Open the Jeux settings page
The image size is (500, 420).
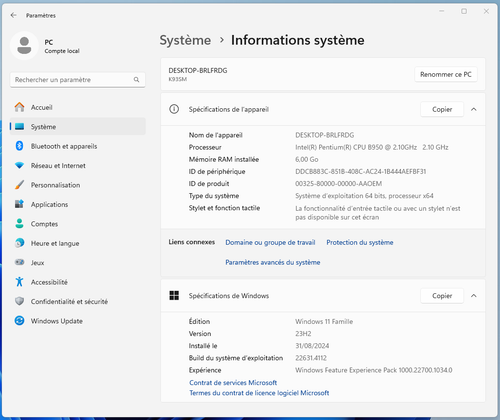[x=78, y=263]
